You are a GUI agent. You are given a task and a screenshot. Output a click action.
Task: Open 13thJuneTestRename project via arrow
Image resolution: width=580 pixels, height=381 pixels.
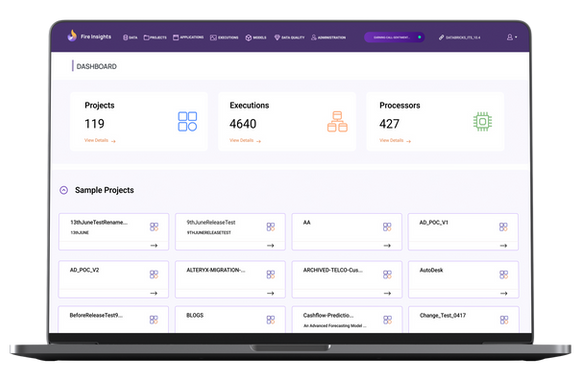coord(154,246)
